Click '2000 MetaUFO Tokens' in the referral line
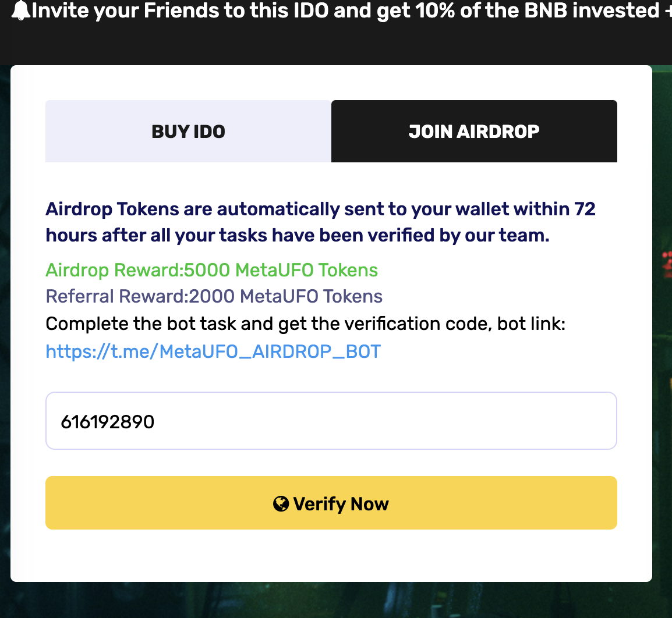The image size is (672, 618). click(x=286, y=296)
